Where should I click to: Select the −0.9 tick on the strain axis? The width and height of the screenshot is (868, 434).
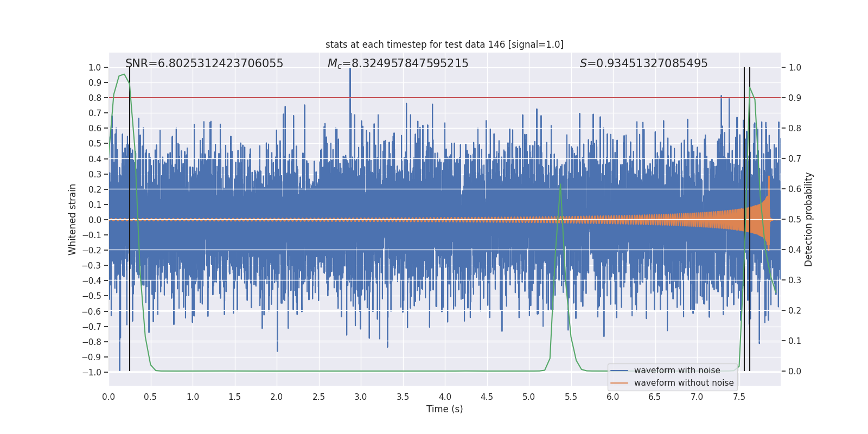click(92, 357)
